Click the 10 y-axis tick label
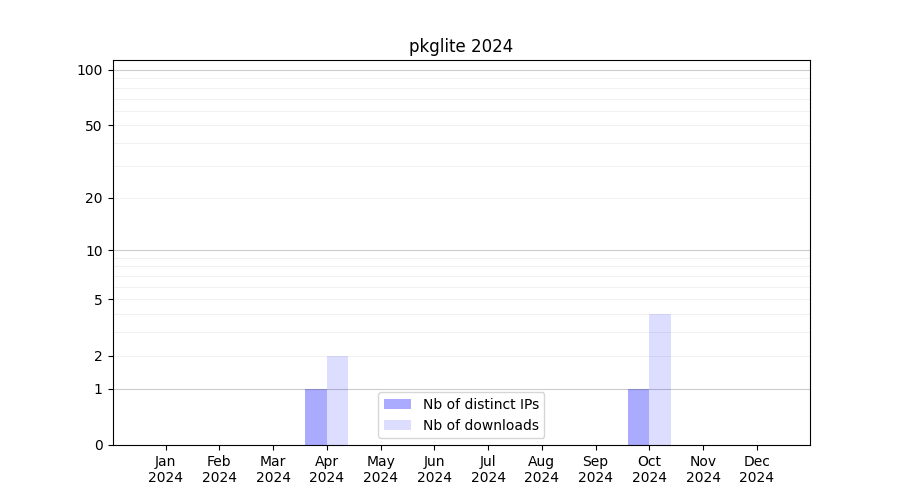This screenshot has height=500, width=900. pos(94,251)
